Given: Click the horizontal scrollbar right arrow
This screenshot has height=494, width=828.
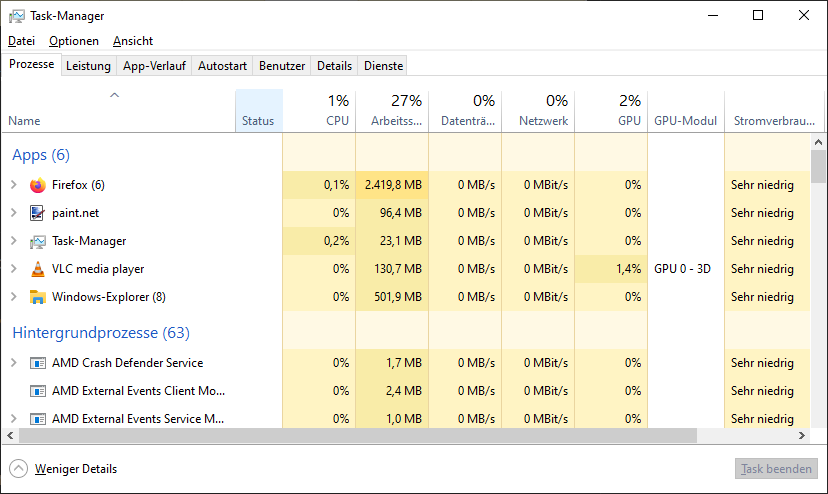Looking at the screenshot, I should click(802, 435).
